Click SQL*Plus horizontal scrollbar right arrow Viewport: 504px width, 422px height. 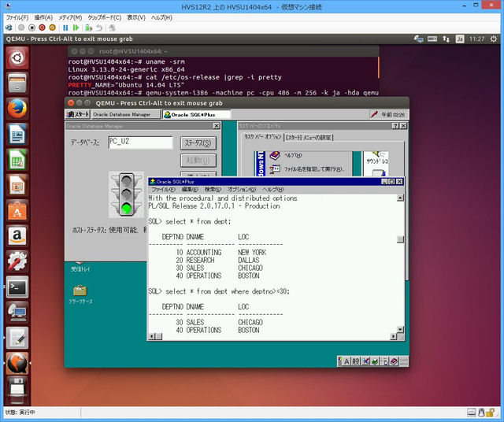coord(393,336)
